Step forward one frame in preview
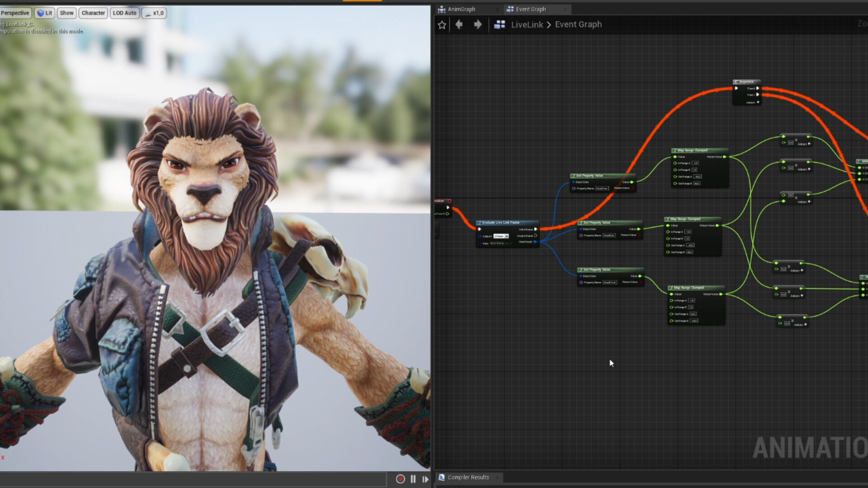The image size is (868, 488). click(x=425, y=479)
